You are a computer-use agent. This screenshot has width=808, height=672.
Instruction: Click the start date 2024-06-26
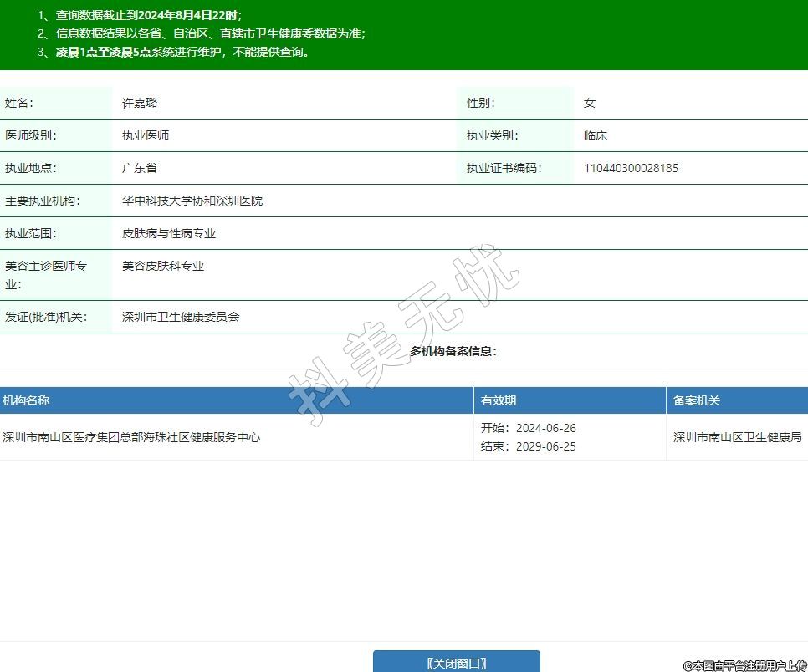545,428
